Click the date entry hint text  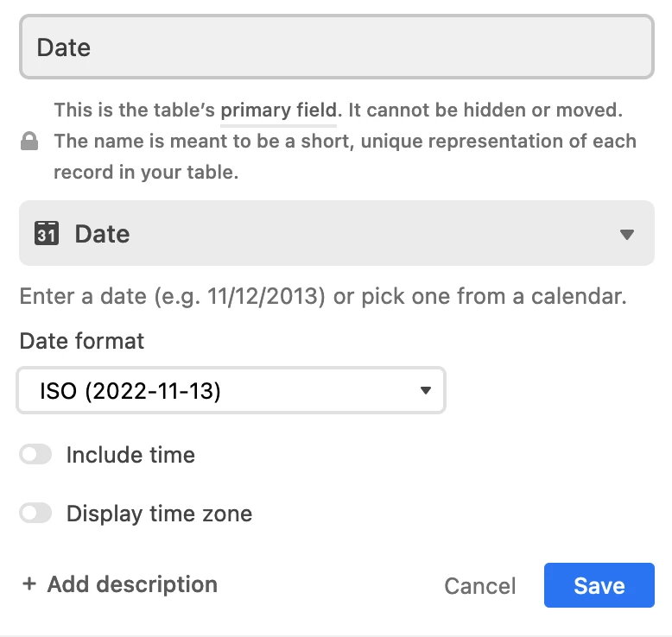click(323, 296)
